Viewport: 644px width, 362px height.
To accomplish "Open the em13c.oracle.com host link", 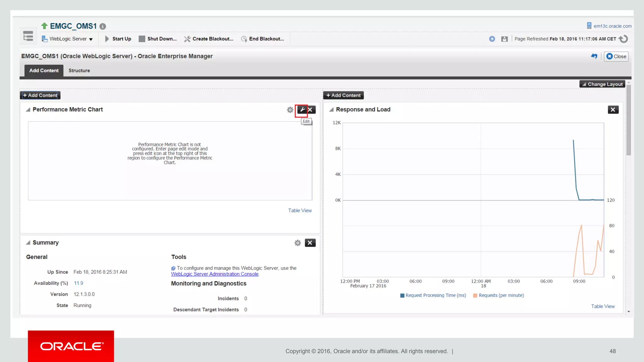I will 612,26.
